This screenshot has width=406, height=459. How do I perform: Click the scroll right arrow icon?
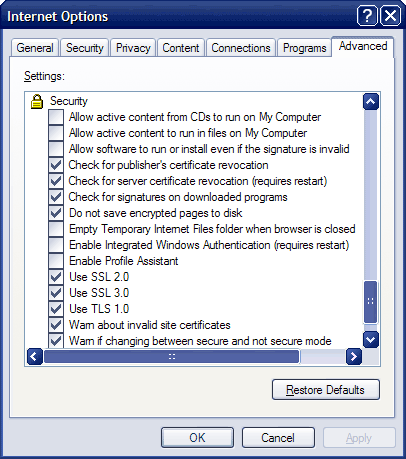click(354, 357)
